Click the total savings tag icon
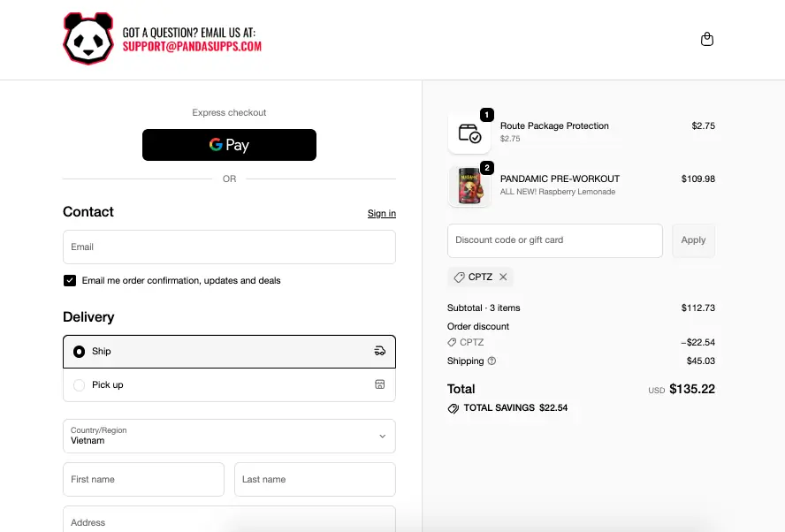Screen dimensions: 785x532 point(453,408)
